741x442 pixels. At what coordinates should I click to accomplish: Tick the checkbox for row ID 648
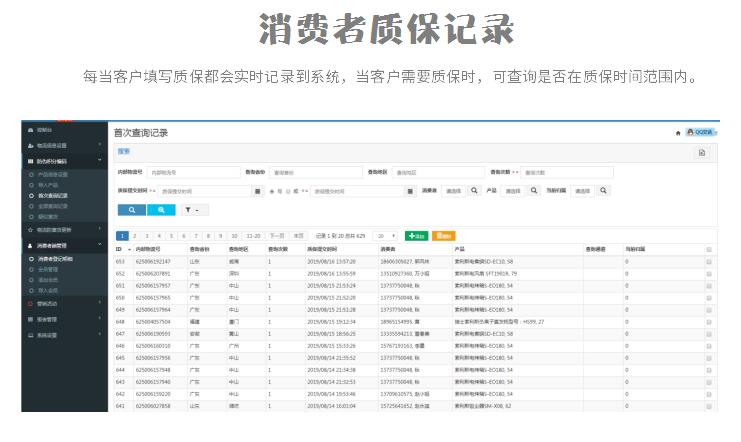coord(709,322)
